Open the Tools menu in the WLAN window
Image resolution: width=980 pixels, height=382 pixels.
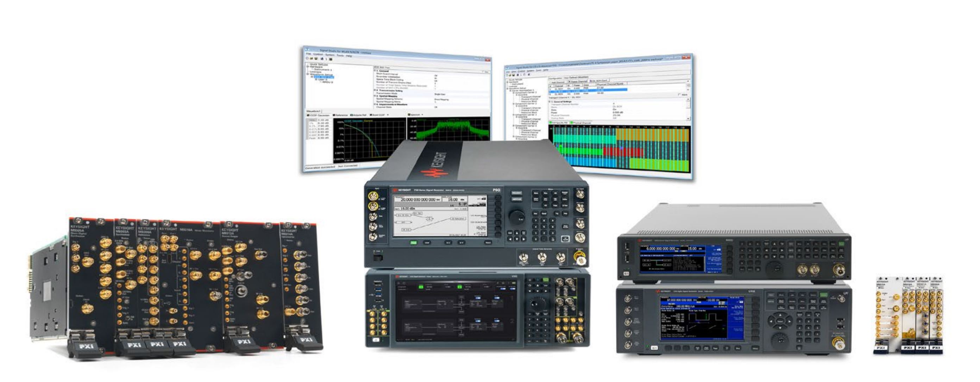click(x=340, y=56)
